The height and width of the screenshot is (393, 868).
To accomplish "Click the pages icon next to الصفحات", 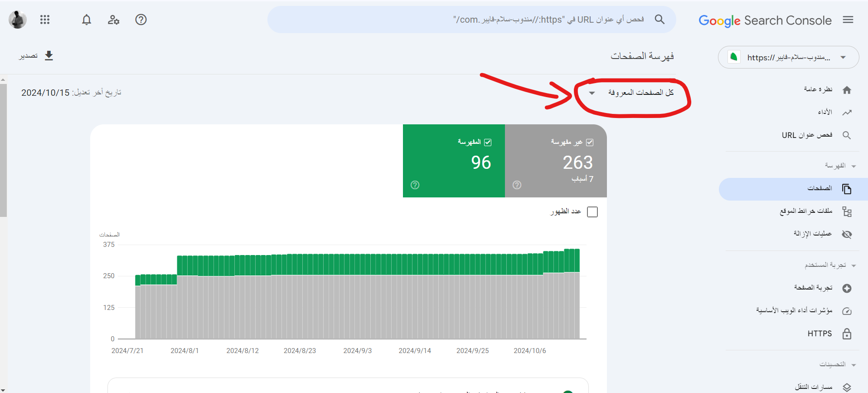I will click(x=847, y=189).
